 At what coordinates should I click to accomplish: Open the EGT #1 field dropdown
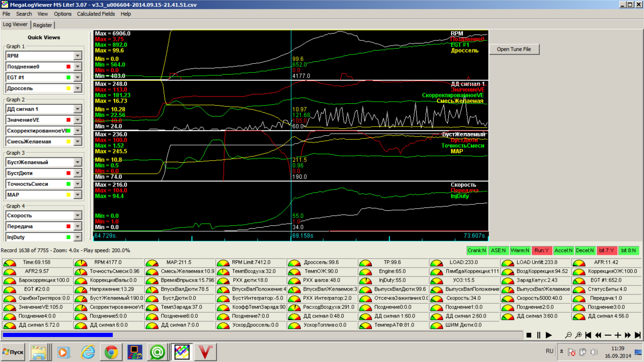[x=78, y=77]
